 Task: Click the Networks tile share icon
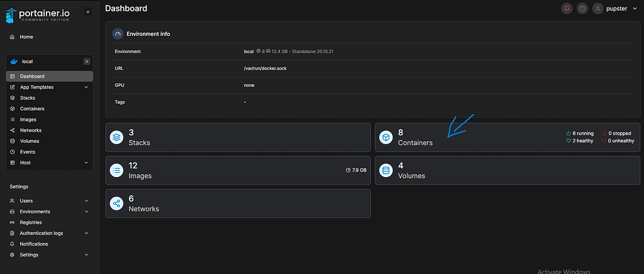tap(116, 203)
